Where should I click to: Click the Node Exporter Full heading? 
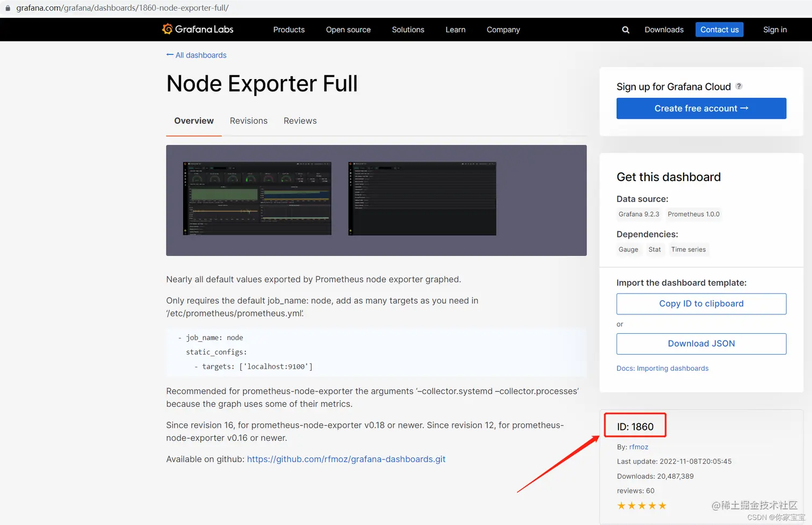point(262,84)
